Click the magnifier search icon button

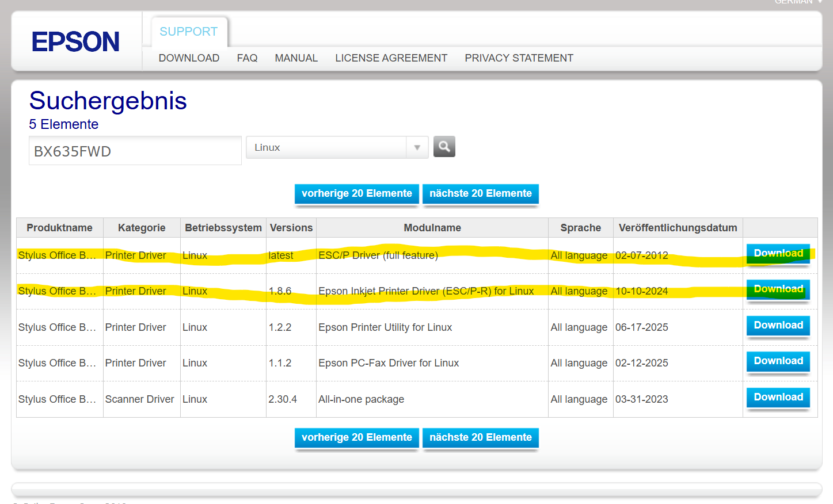pos(444,147)
